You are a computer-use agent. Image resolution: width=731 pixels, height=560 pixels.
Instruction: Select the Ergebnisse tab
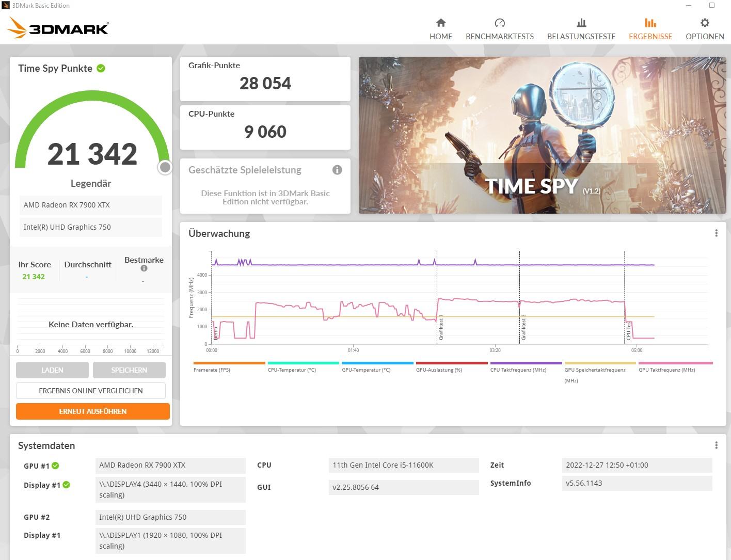pyautogui.click(x=650, y=29)
